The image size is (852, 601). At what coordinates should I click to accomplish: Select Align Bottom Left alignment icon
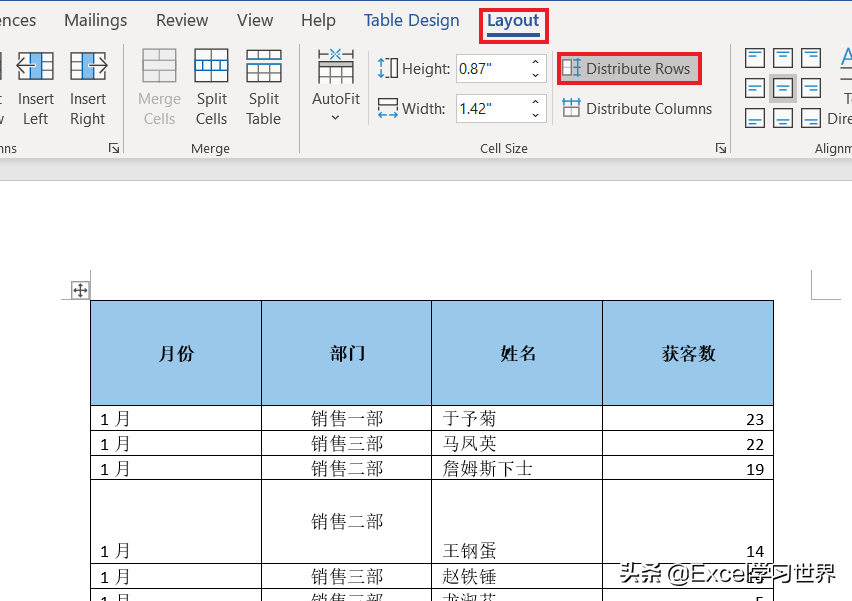[755, 118]
